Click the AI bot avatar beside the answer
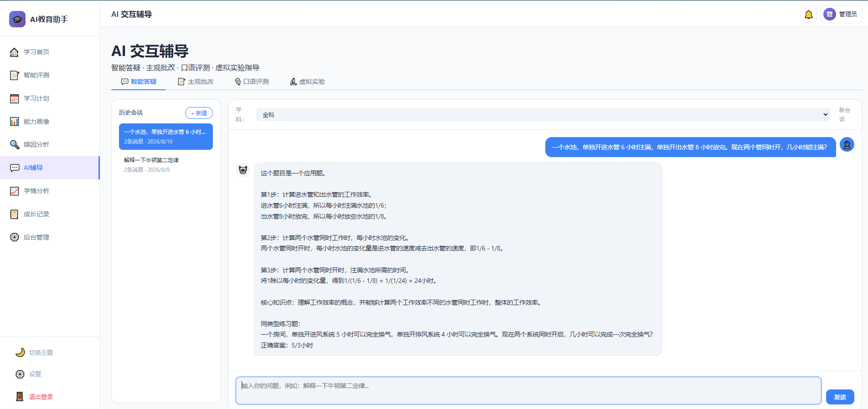868x409 pixels. pyautogui.click(x=243, y=170)
